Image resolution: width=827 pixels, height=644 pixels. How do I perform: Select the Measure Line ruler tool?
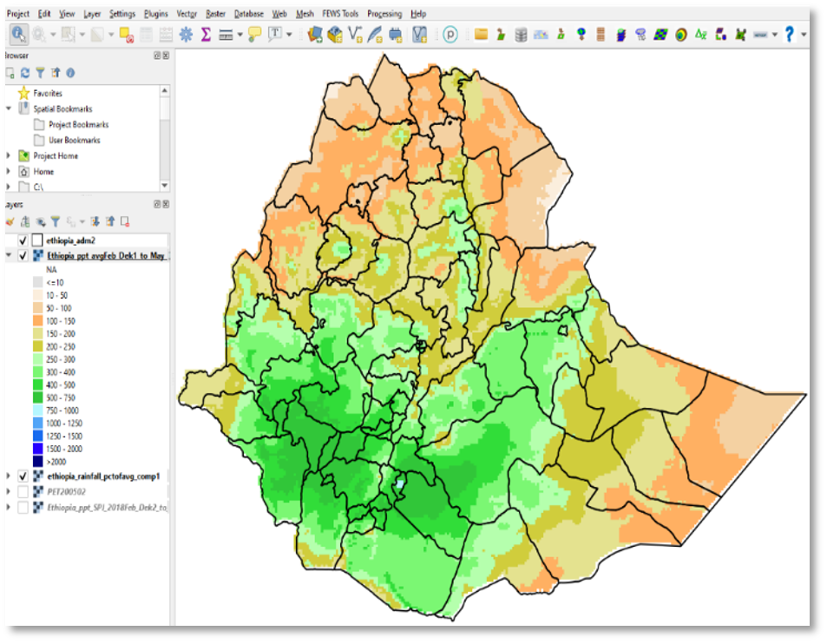(225, 35)
